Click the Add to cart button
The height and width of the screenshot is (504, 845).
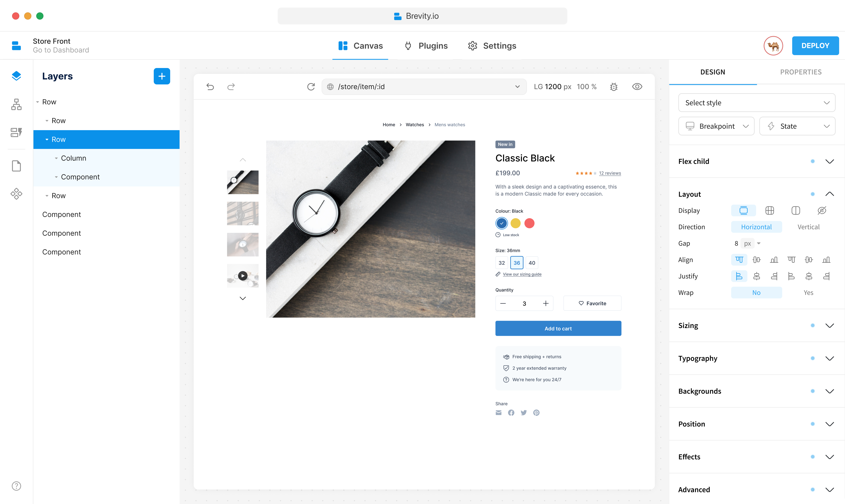558,329
